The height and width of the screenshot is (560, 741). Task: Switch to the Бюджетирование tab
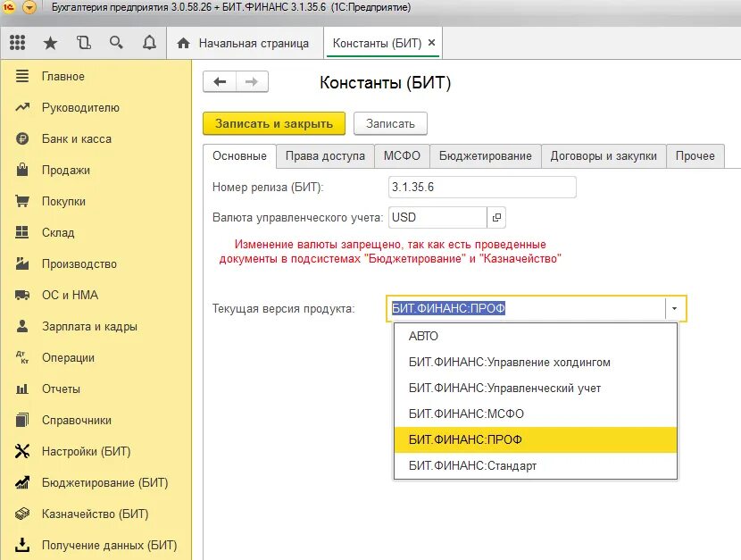[486, 156]
